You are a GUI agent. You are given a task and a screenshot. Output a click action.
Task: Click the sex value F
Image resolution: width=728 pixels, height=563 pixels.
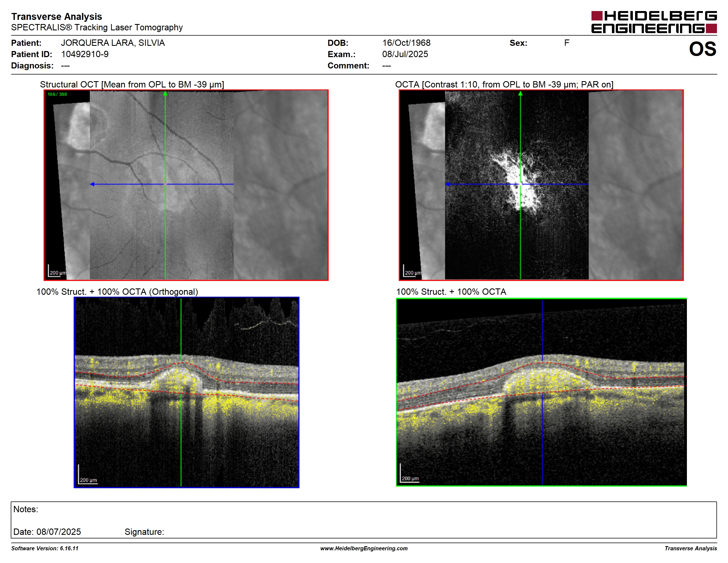click(x=567, y=43)
